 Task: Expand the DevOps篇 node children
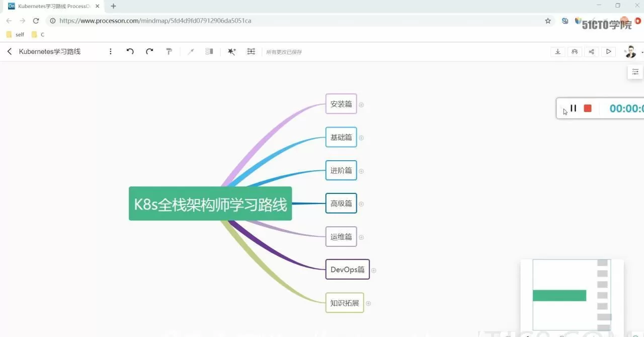tap(374, 270)
